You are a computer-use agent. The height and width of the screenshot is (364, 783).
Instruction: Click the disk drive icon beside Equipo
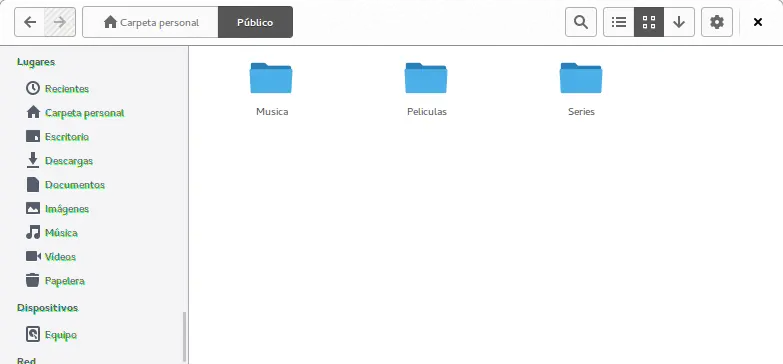(x=33, y=334)
